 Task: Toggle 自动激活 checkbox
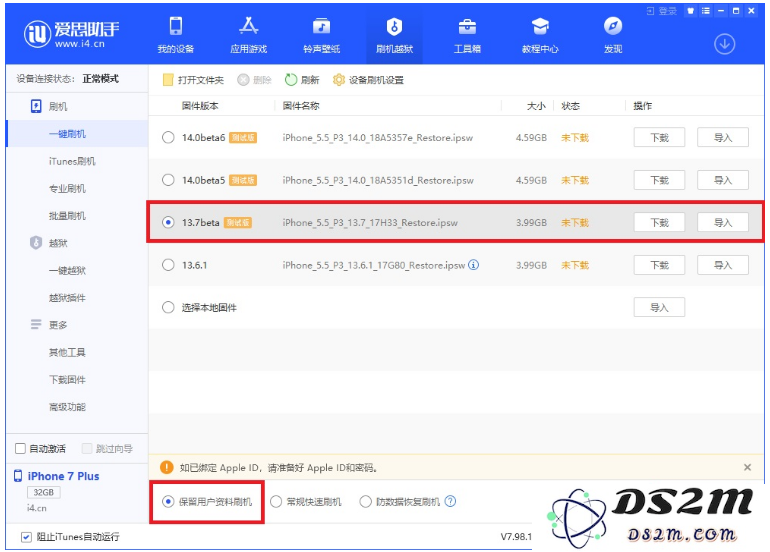pyautogui.click(x=20, y=448)
